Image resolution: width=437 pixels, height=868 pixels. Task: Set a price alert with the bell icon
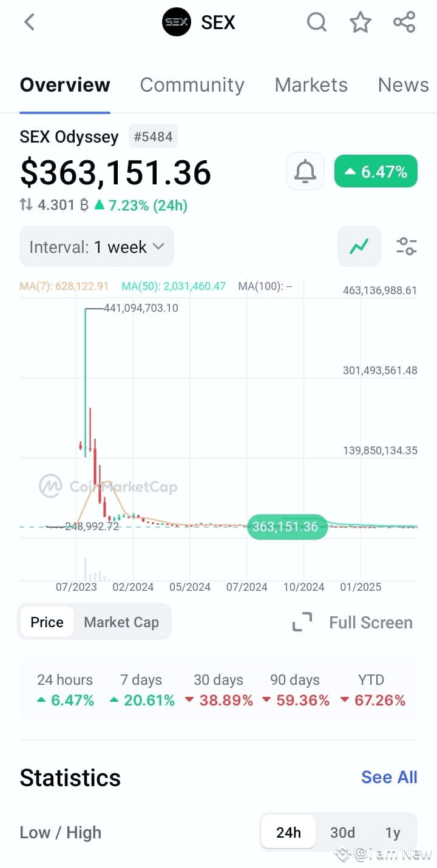tap(305, 171)
